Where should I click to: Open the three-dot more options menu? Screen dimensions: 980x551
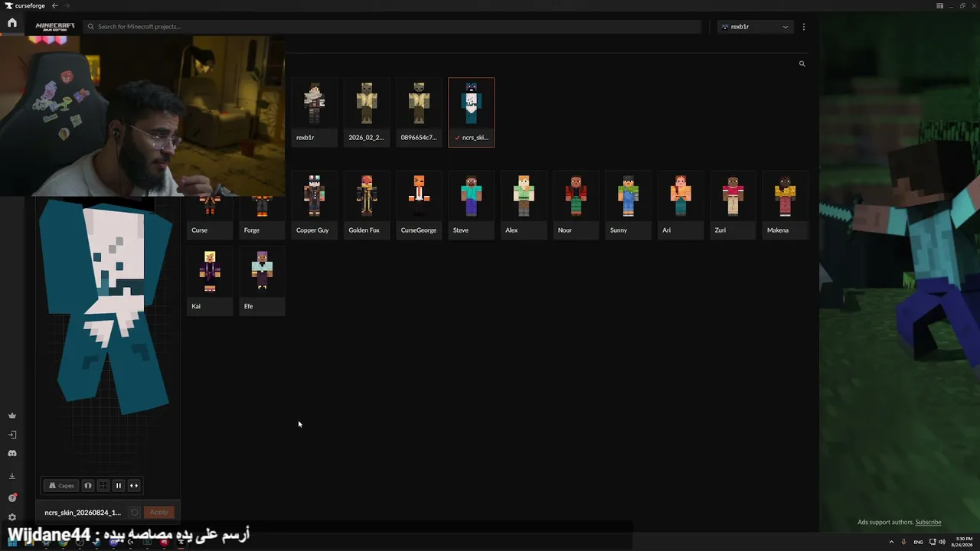pos(803,27)
